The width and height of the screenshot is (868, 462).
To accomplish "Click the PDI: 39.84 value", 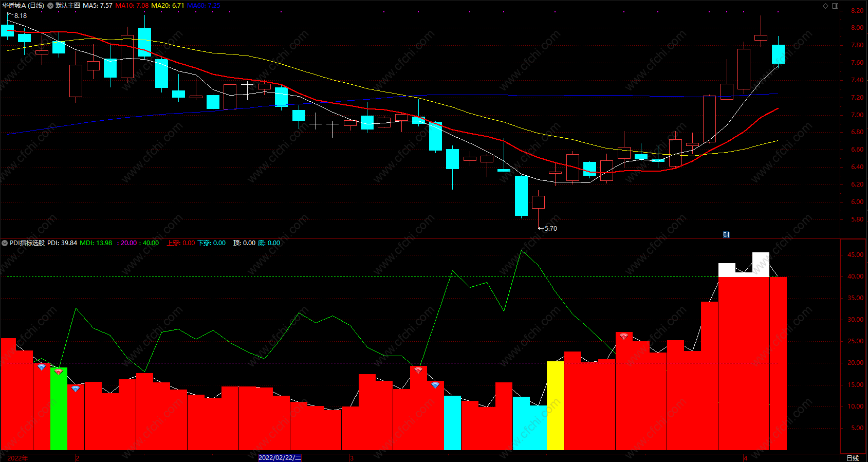I will 62,243.
